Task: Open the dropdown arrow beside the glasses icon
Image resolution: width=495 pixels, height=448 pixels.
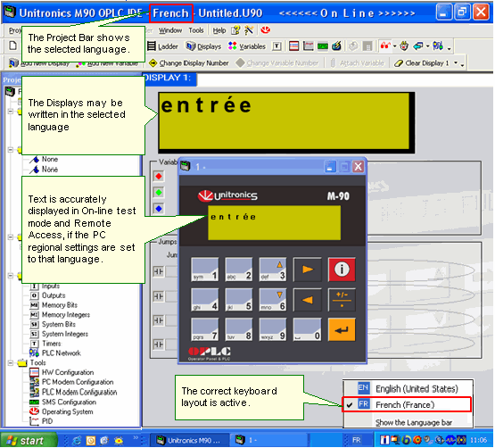Action: click(x=394, y=46)
